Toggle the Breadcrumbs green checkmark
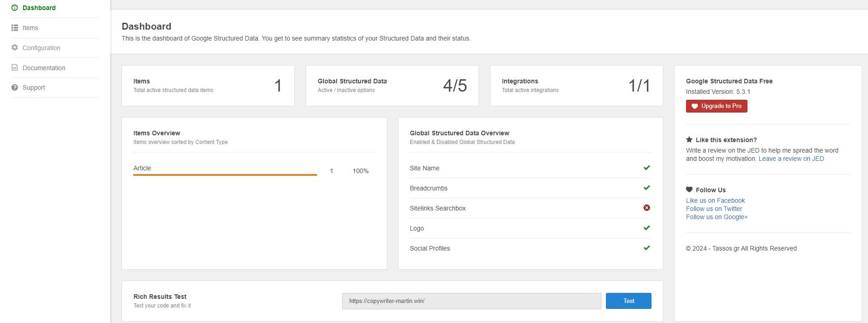 pyautogui.click(x=646, y=188)
